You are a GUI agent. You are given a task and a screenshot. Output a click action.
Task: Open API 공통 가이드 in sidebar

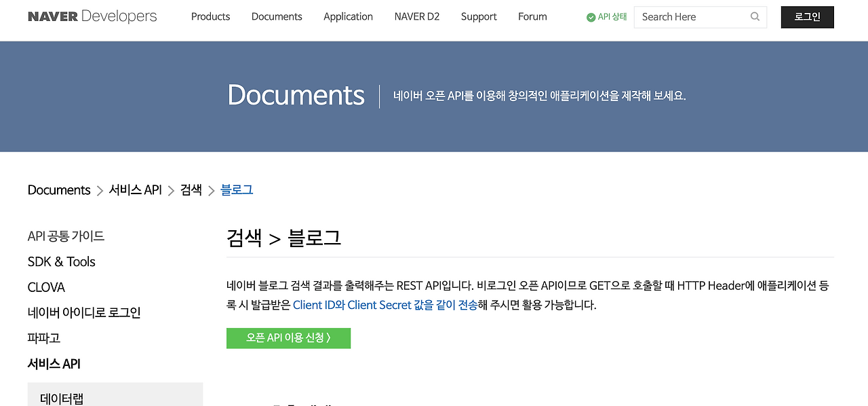pyautogui.click(x=66, y=236)
